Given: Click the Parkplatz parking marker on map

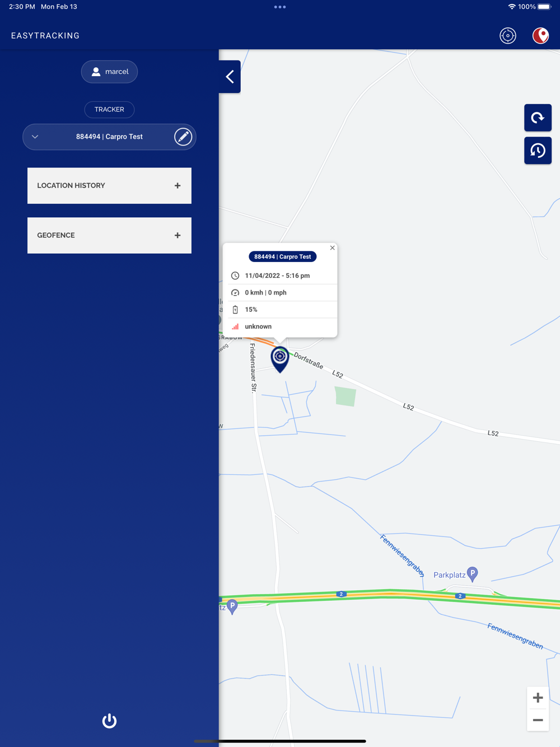Looking at the screenshot, I should coord(472,574).
